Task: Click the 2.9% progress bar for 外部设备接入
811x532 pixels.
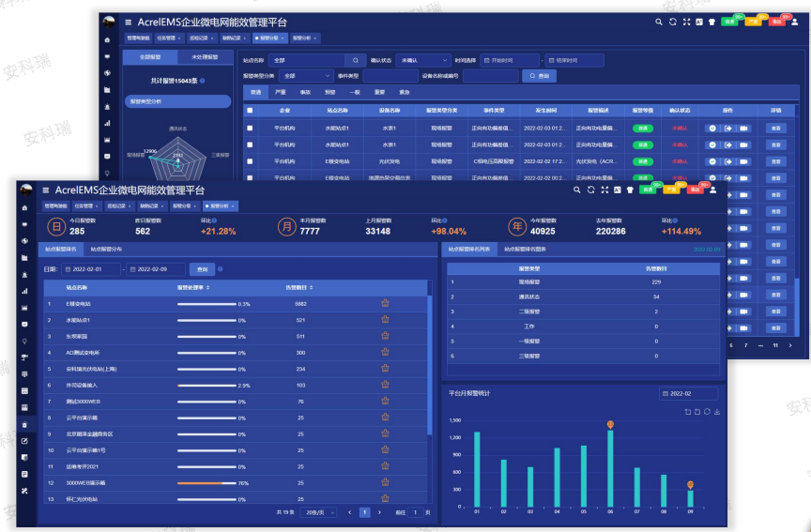Action: click(207, 386)
